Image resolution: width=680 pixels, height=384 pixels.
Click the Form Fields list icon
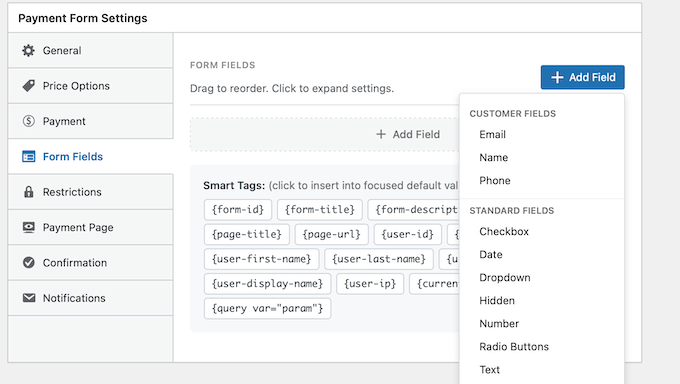[29, 157]
